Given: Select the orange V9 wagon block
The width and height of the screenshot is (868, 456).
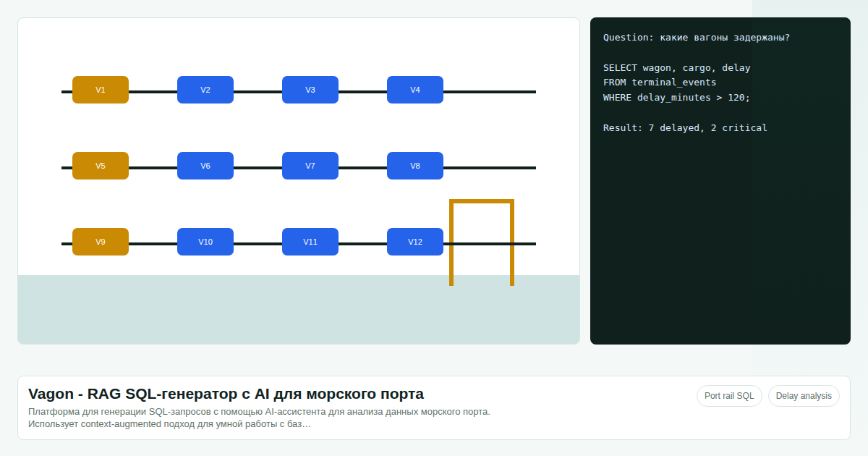Looking at the screenshot, I should click(x=101, y=242).
